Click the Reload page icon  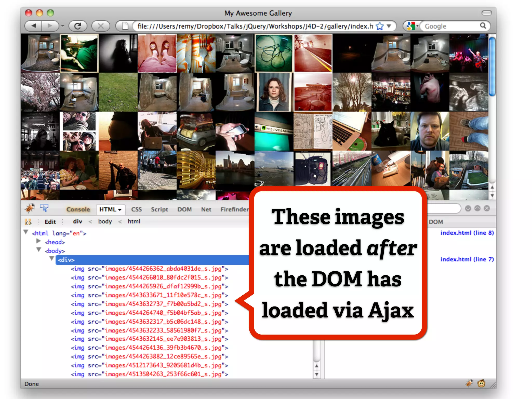(x=77, y=26)
